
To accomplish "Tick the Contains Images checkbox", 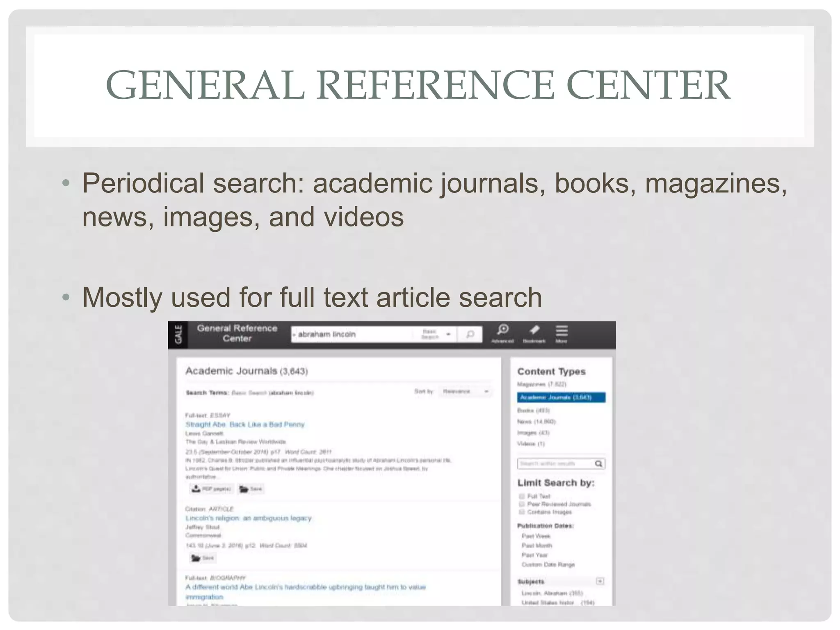I will click(522, 512).
